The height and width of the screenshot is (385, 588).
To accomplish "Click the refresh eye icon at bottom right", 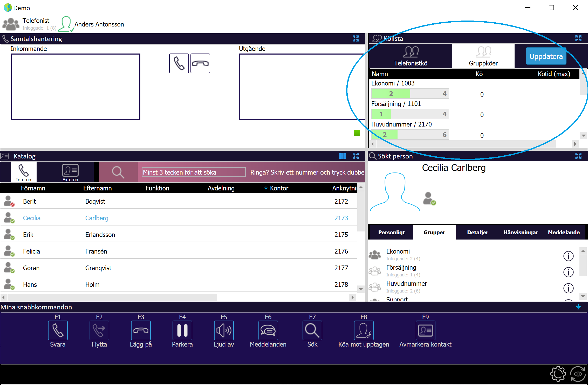I will 578,374.
